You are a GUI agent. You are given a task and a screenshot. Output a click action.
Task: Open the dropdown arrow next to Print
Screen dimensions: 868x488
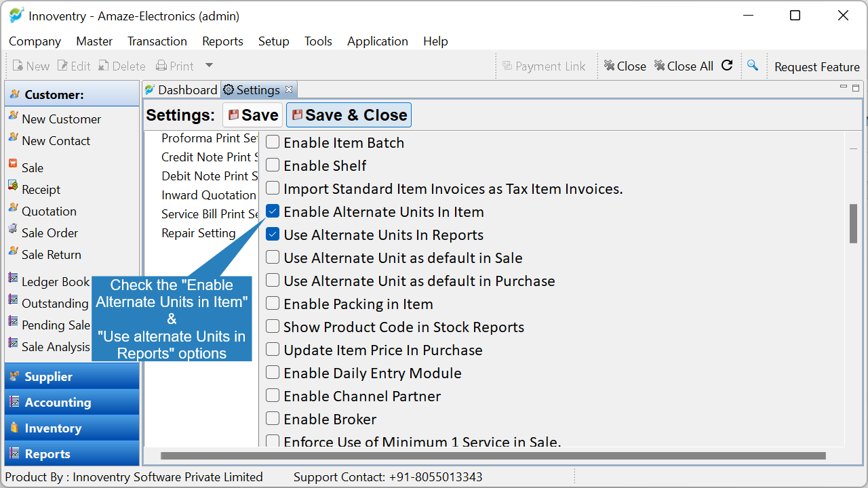209,66
